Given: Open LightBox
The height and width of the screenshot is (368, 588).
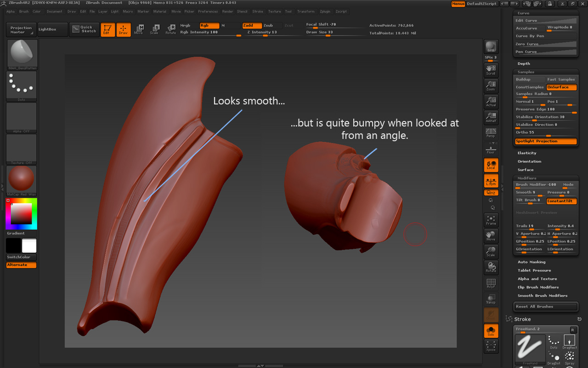Looking at the screenshot, I should 52,29.
